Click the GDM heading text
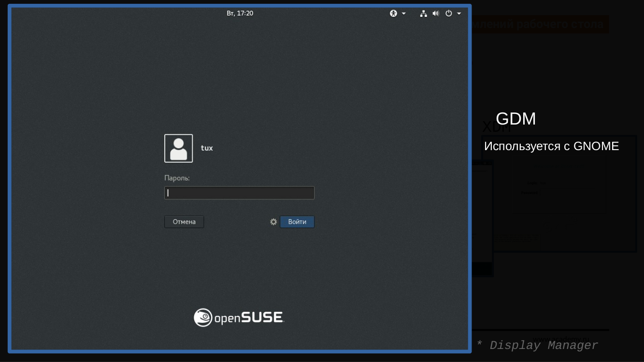Viewport: 644px width, 362px height. tap(516, 119)
